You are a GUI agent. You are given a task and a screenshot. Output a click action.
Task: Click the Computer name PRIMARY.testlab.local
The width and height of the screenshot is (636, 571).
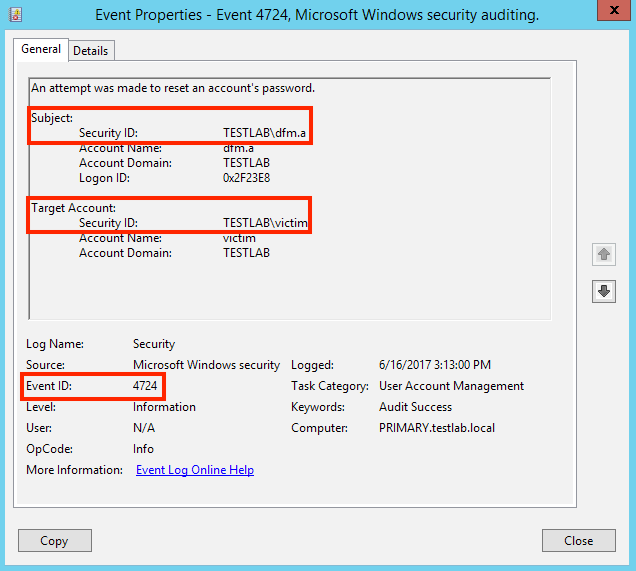(437, 428)
